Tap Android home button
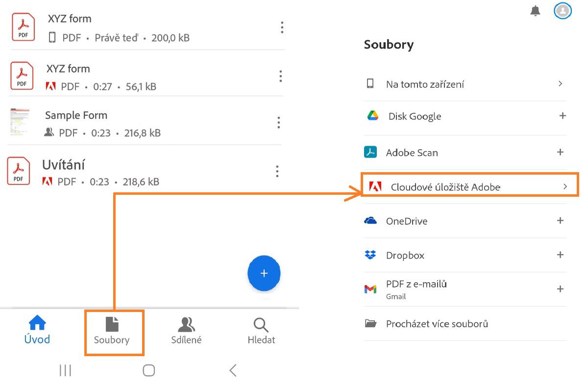 149,370
